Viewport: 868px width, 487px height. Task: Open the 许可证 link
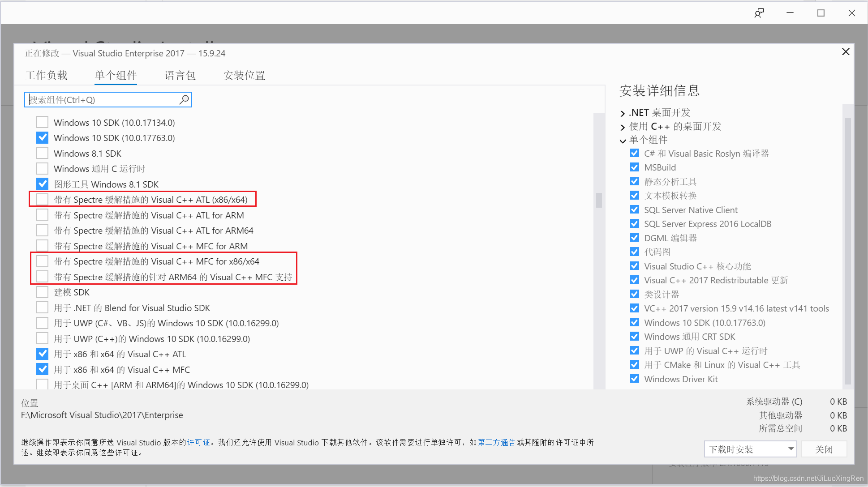click(x=198, y=442)
